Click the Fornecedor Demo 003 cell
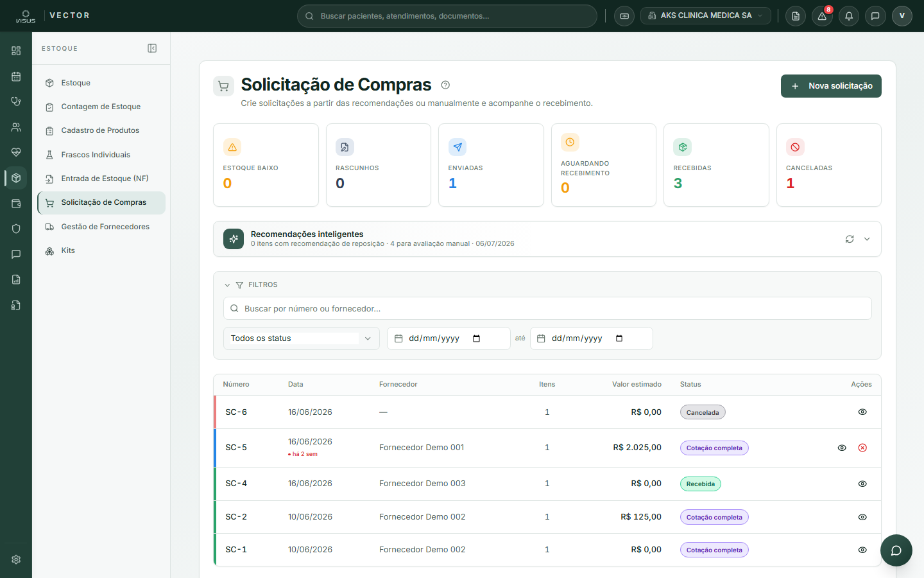 coord(422,484)
